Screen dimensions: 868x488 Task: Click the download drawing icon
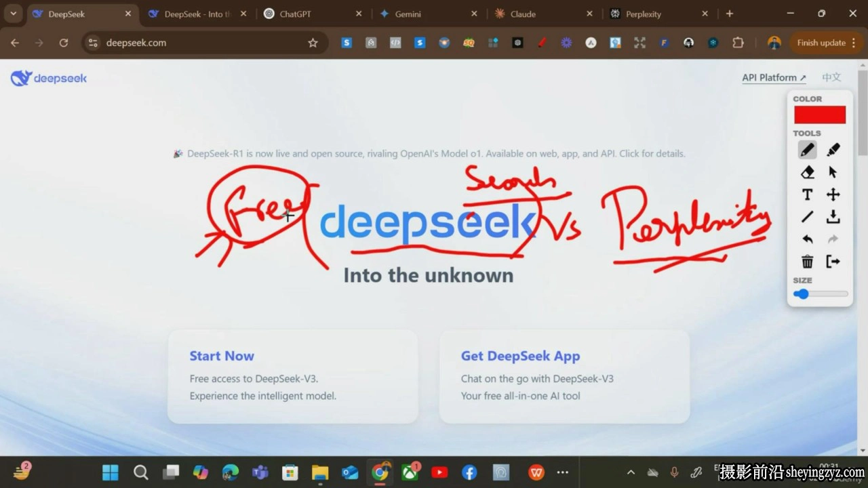833,217
